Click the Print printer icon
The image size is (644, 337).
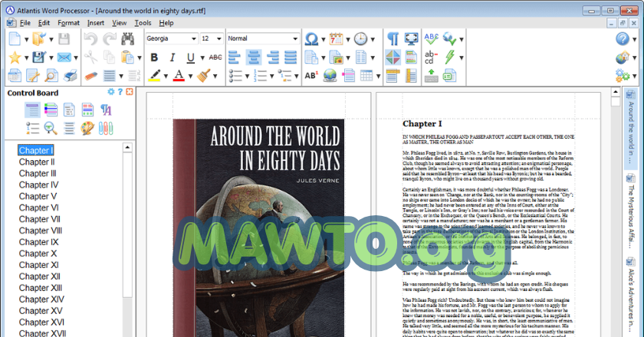pos(71,76)
